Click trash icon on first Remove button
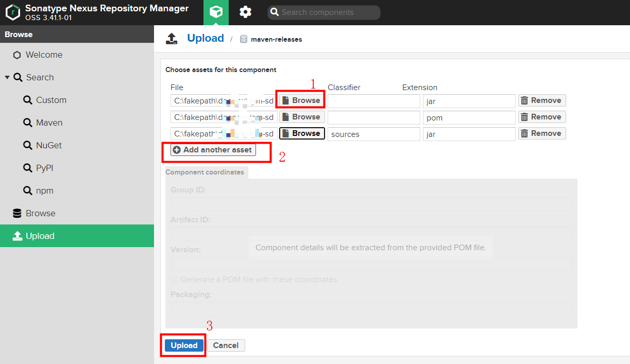This screenshot has height=364, width=630. pos(525,100)
